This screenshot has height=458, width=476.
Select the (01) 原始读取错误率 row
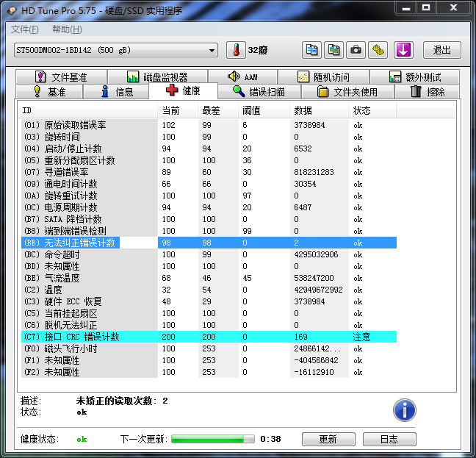[x=209, y=125]
